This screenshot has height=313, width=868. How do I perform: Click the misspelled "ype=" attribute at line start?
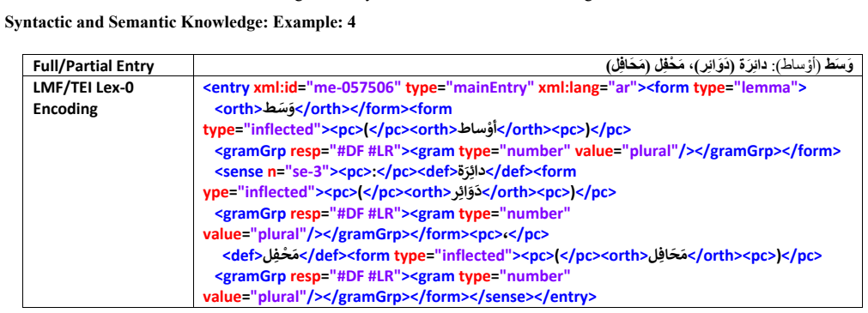pyautogui.click(x=215, y=193)
